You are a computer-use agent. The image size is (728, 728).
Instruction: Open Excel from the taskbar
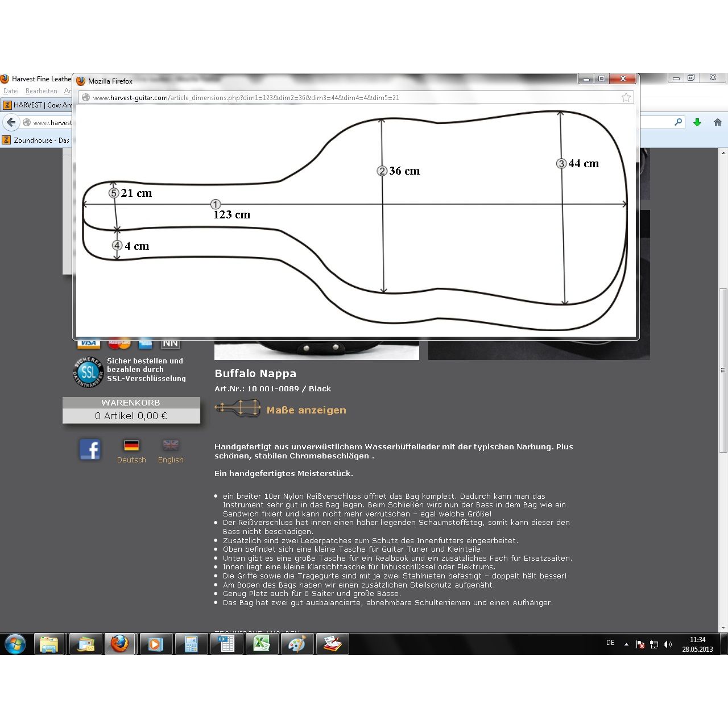coord(261,644)
